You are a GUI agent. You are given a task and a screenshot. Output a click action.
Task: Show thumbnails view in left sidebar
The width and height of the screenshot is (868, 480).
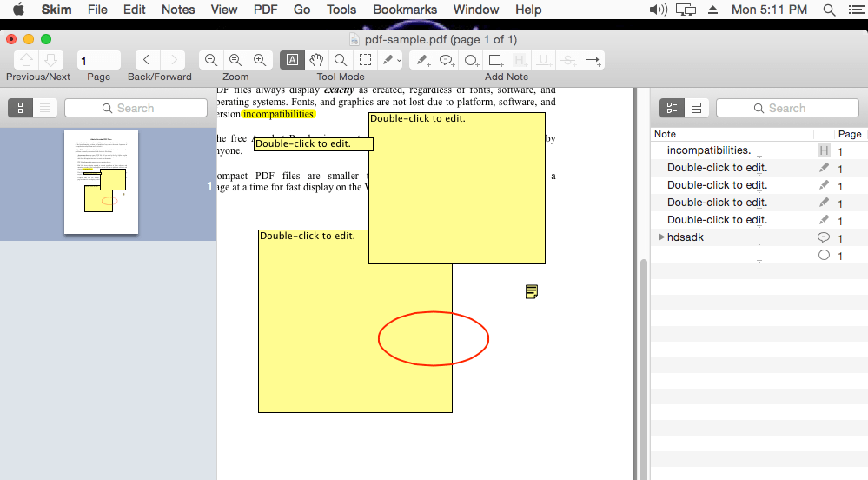tap(21, 108)
